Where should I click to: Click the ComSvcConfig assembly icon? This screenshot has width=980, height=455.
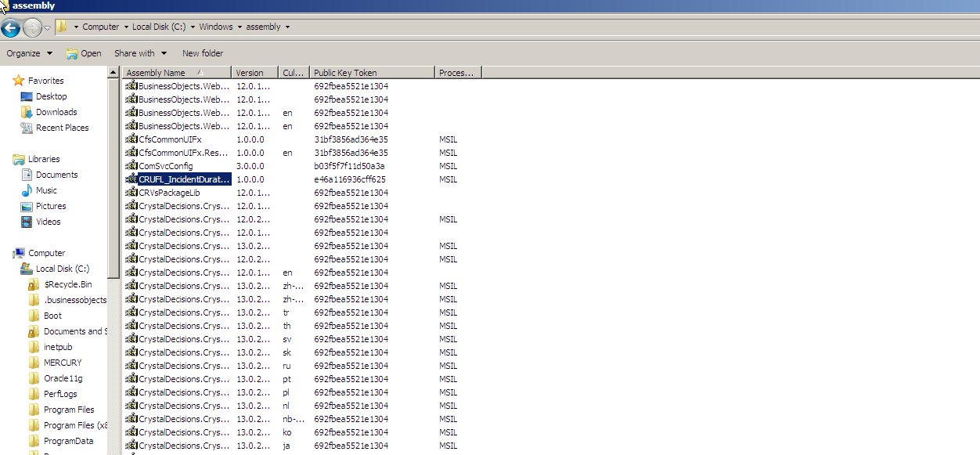131,165
